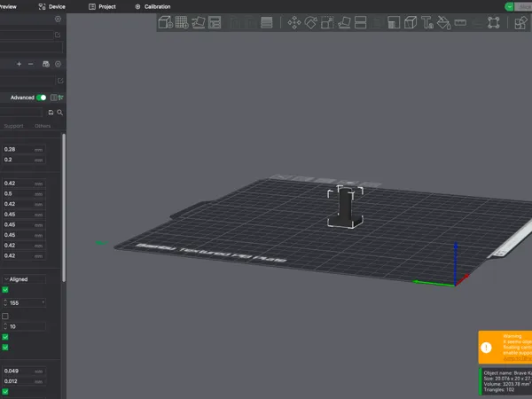Select the Lay on face tool
The width and height of the screenshot is (532, 399).
[344, 23]
